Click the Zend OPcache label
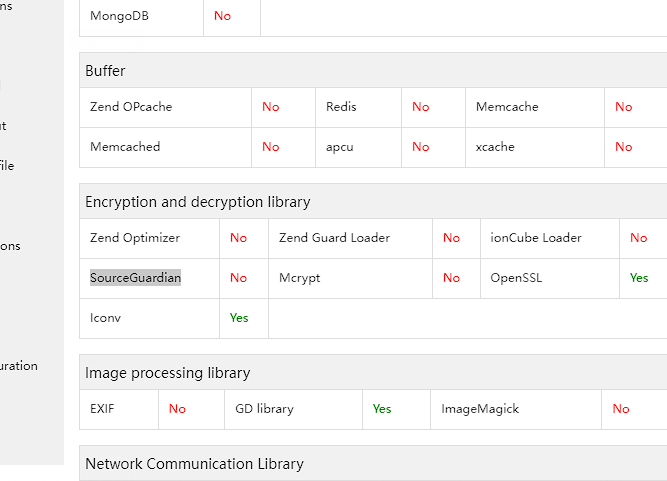 point(131,107)
